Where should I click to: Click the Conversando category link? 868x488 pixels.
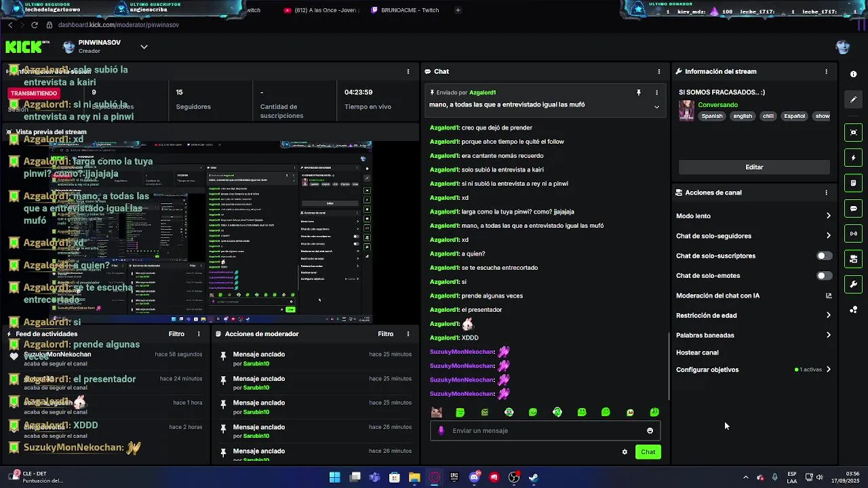717,105
